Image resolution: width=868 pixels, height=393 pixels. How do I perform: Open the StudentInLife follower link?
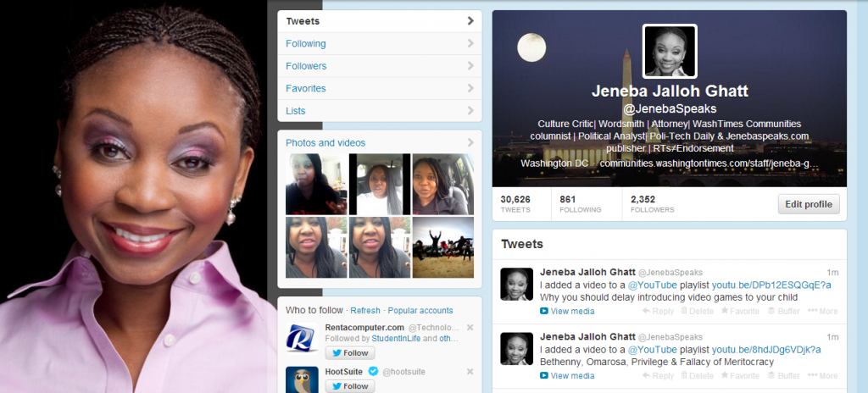pyautogui.click(x=397, y=338)
